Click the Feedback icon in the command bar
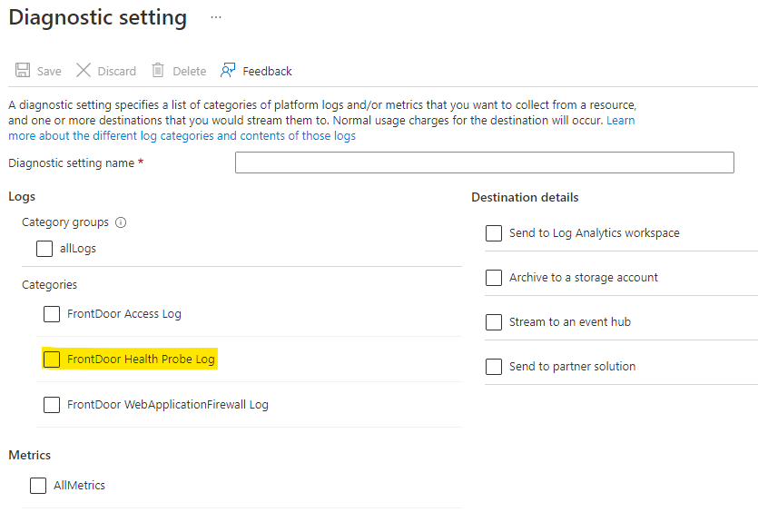The height and width of the screenshot is (532, 758). point(229,70)
